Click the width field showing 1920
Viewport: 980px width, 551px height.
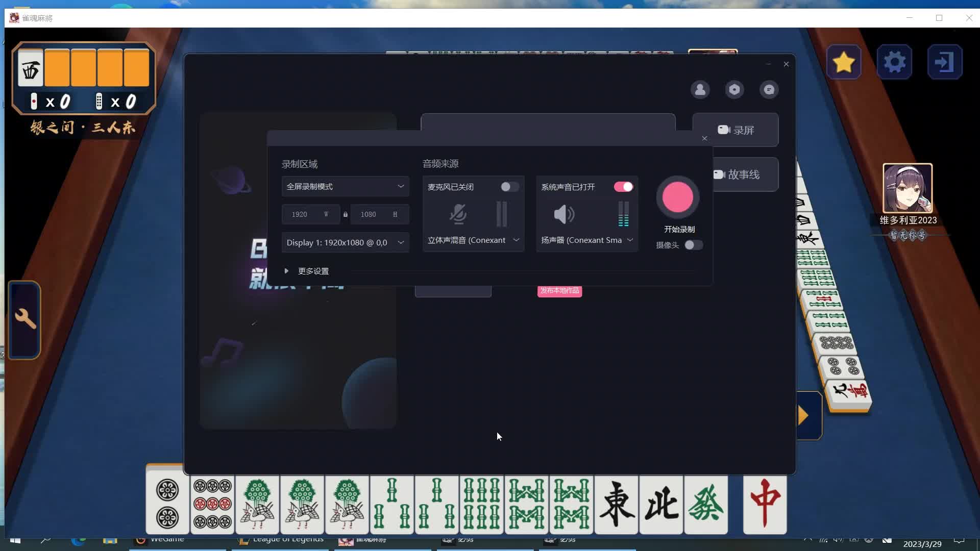pyautogui.click(x=310, y=215)
